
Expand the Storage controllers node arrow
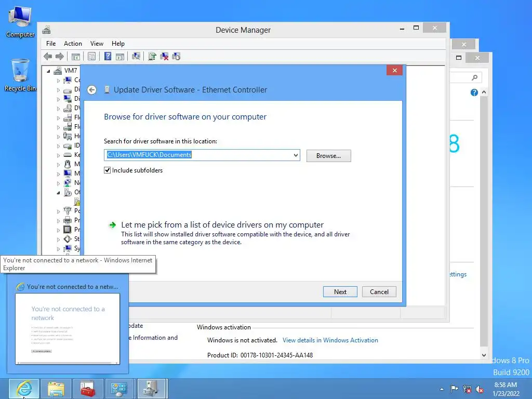pos(58,240)
